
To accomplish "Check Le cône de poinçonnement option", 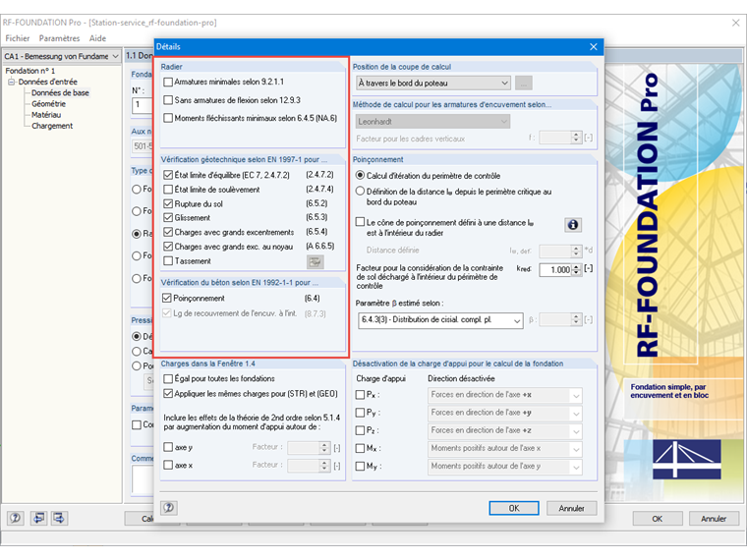I will pyautogui.click(x=360, y=222).
